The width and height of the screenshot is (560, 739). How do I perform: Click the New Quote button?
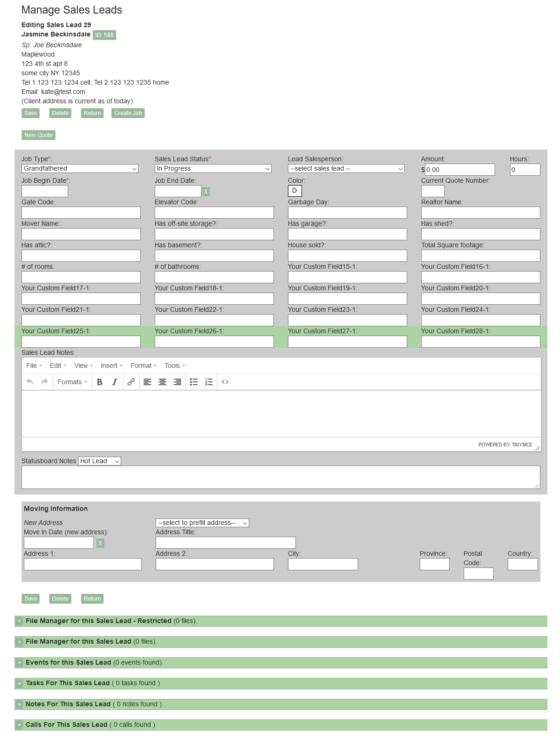[38, 135]
